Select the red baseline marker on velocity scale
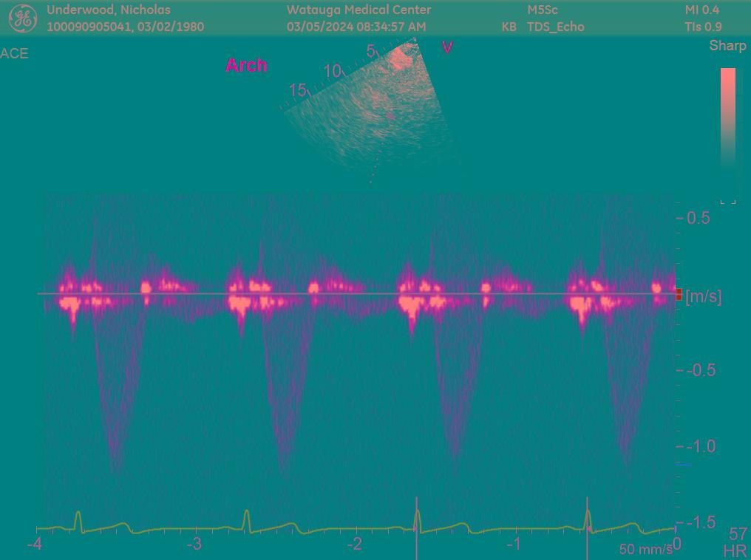The image size is (751, 560). click(x=679, y=294)
